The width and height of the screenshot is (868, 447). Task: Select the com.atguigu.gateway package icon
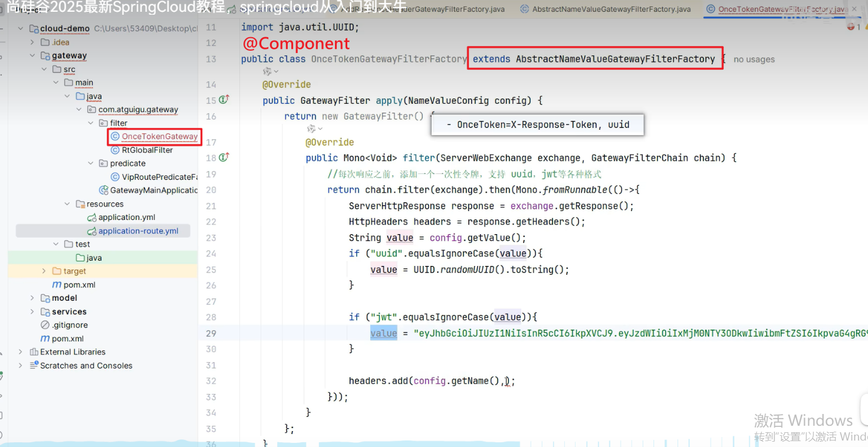pos(91,110)
